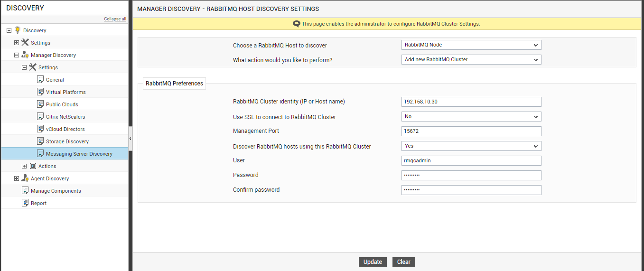Expand the Agent Discovery node
Screen dimensions: 644x271
pyautogui.click(x=17, y=178)
